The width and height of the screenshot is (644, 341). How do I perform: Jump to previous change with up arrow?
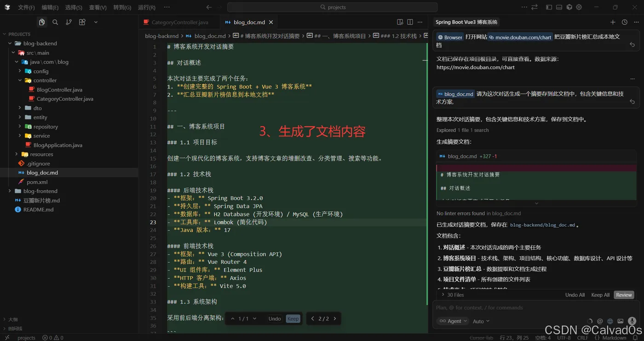pos(233,318)
